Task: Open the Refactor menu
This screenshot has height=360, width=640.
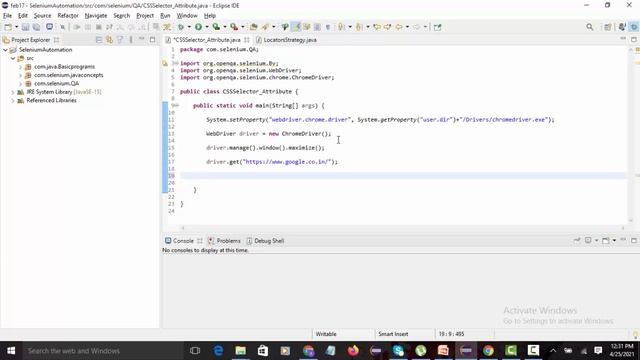Action: tap(68, 16)
